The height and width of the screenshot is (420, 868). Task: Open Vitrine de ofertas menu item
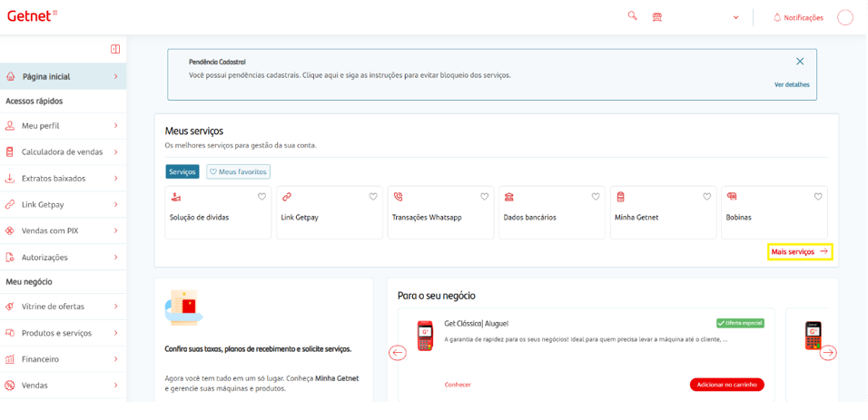click(64, 306)
